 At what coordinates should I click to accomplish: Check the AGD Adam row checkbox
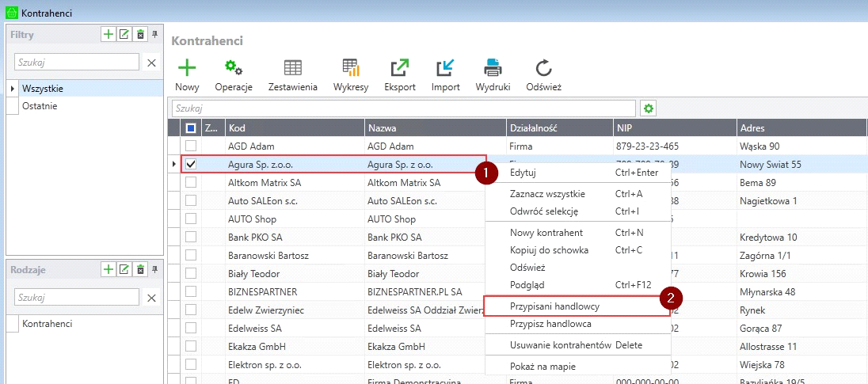coord(191,146)
